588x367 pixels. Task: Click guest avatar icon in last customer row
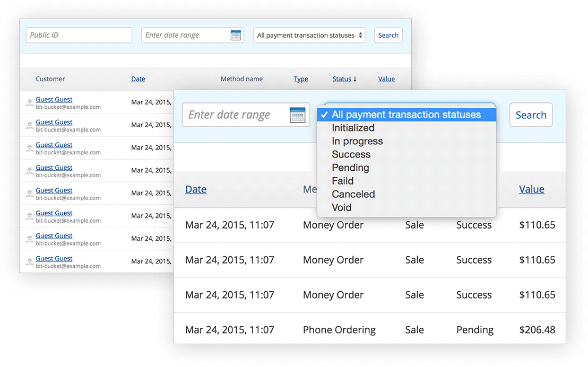[30, 262]
